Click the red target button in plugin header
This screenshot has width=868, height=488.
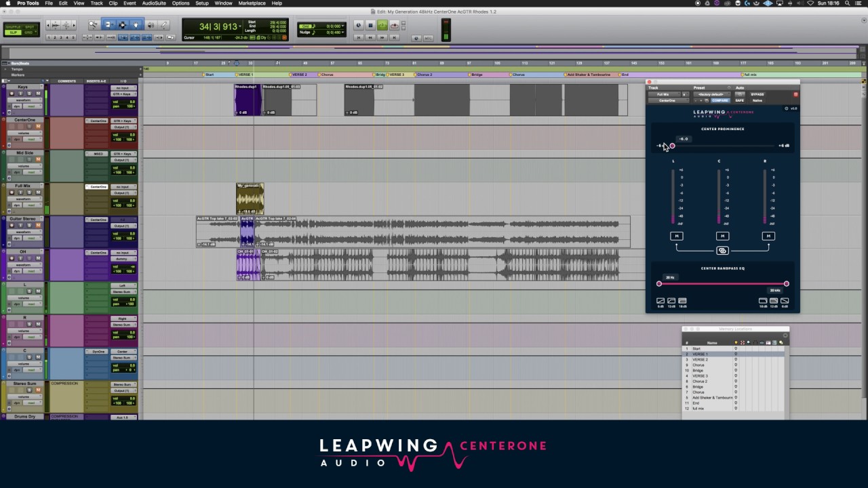tap(795, 94)
